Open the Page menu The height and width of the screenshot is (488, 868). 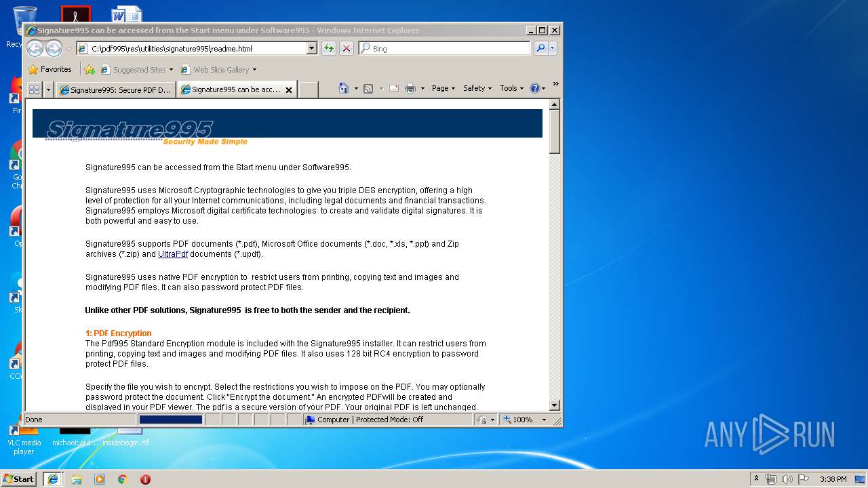[443, 88]
